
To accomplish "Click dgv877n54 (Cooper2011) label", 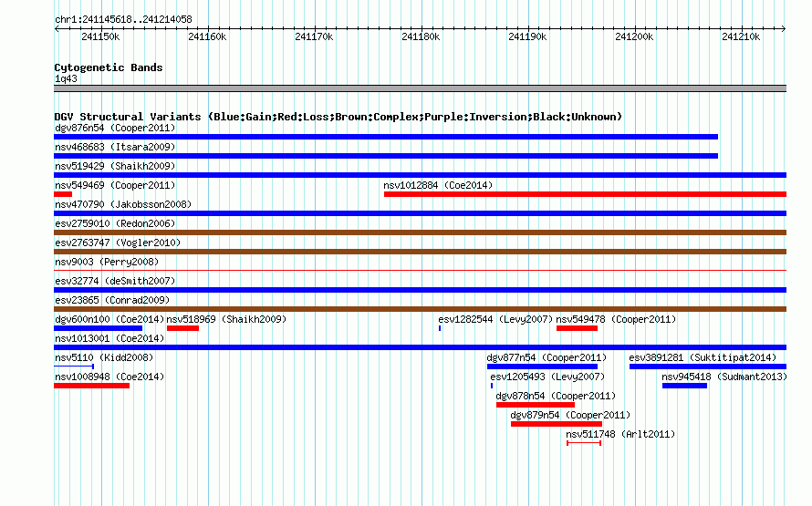I will (547, 357).
